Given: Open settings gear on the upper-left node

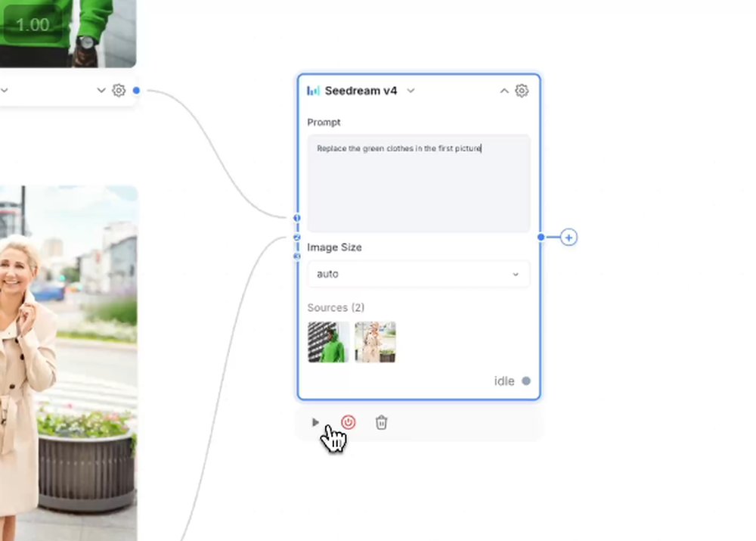Looking at the screenshot, I should pos(118,90).
